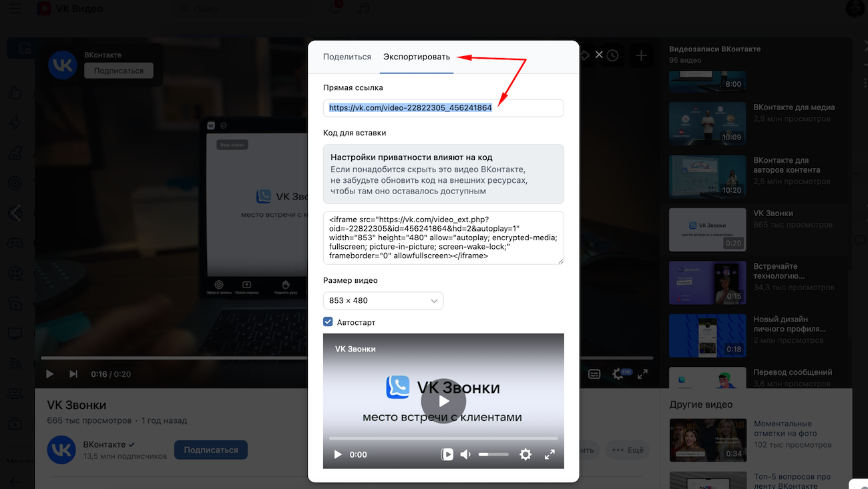This screenshot has height=489, width=868.
Task: Click the small play icon in preview controls
Action: pos(338,454)
